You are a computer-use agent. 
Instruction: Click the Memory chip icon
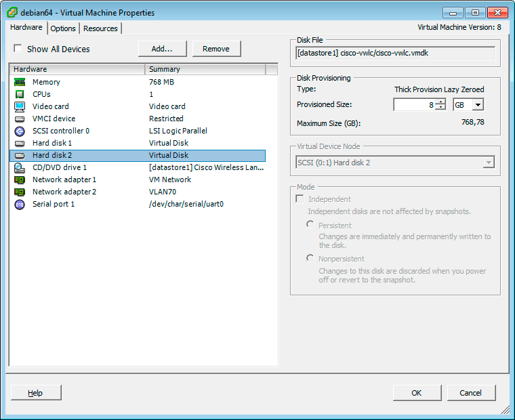tap(20, 82)
